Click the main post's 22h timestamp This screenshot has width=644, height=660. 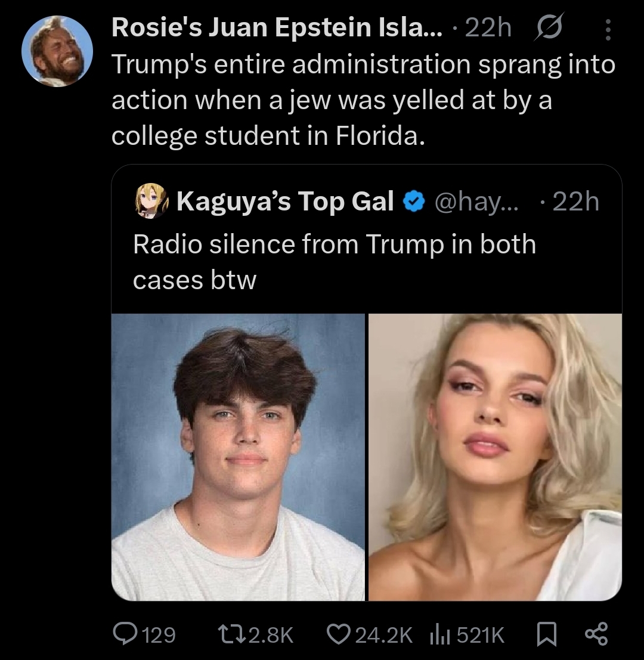pos(488,29)
